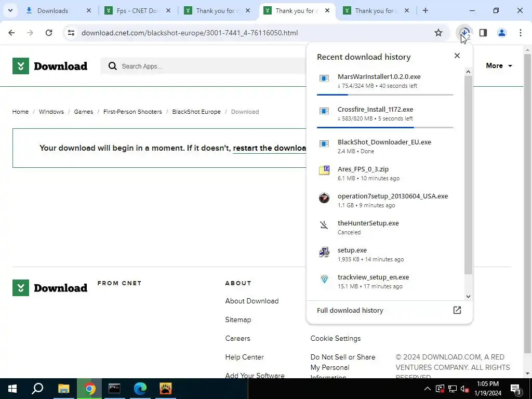Viewport: 532px width, 399px height.
Task: Click Crossfire_Install download progress bar
Action: pos(385,127)
